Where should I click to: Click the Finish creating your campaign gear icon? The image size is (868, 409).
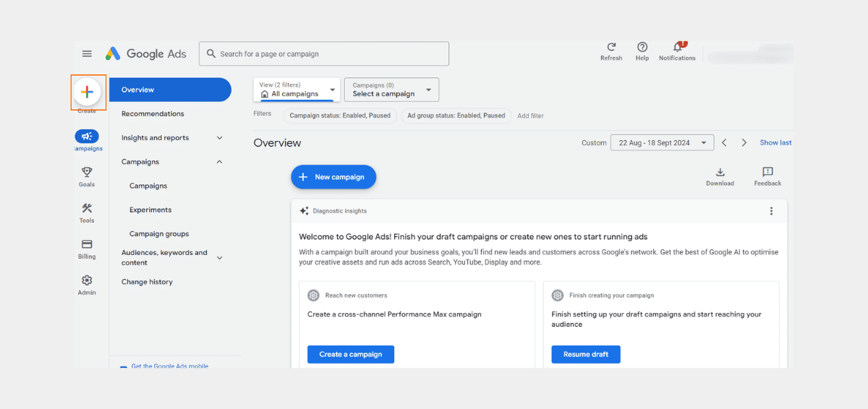tap(558, 295)
